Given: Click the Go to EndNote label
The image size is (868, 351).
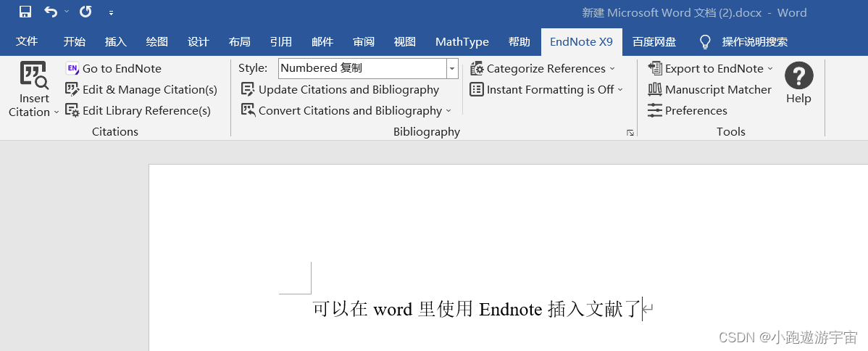Looking at the screenshot, I should 122,69.
